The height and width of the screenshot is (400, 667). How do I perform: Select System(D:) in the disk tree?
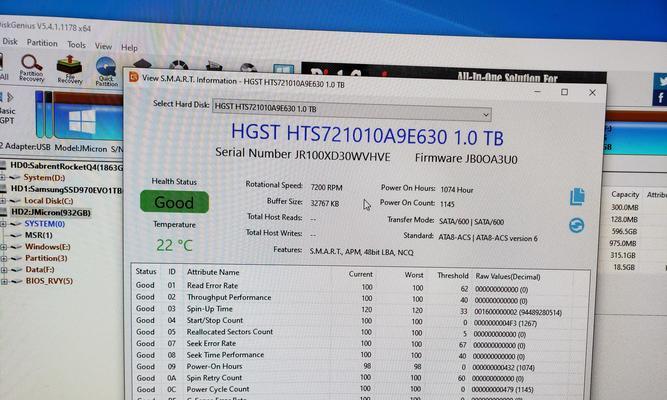[x=44, y=177]
